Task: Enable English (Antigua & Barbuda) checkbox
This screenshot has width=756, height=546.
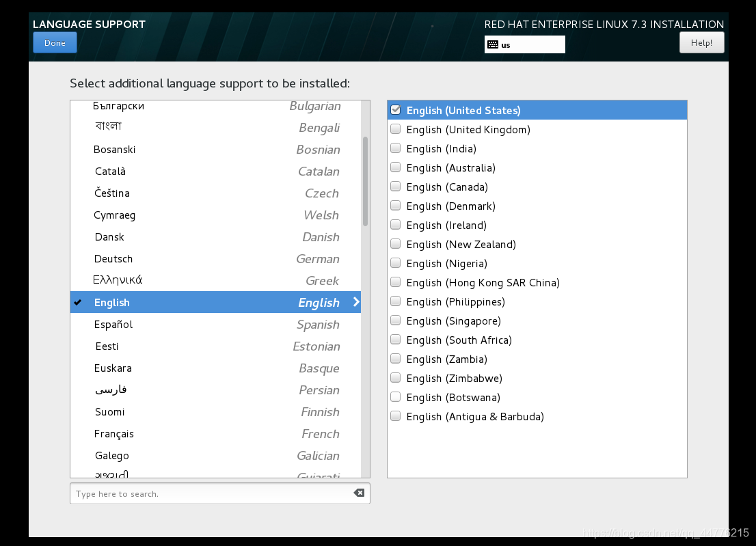Action: point(396,416)
